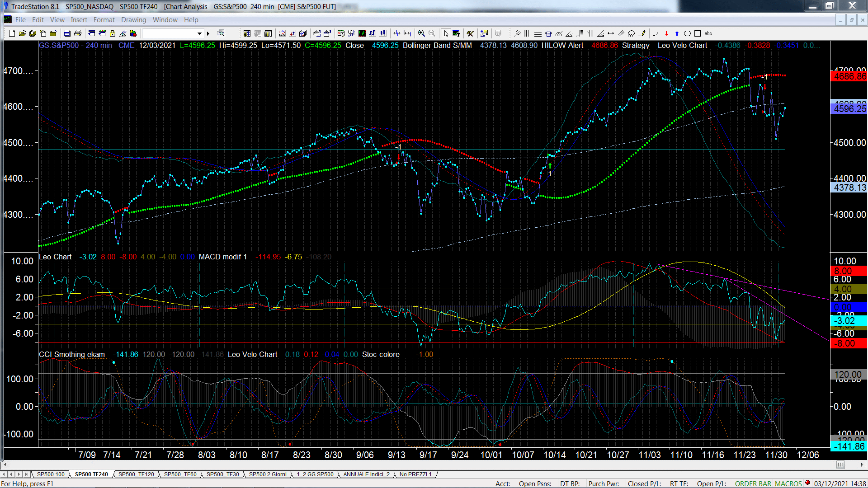Switch to OHLC bar style
Screen dimensions: 868x488
click(x=372, y=33)
